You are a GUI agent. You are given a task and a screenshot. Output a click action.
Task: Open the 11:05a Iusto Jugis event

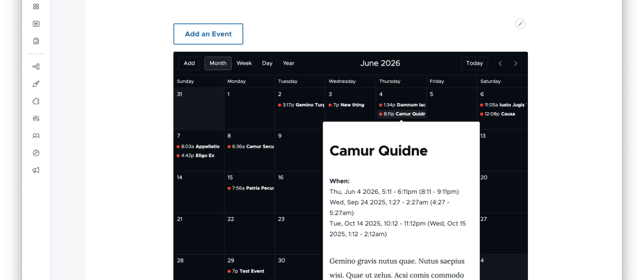pos(503,105)
